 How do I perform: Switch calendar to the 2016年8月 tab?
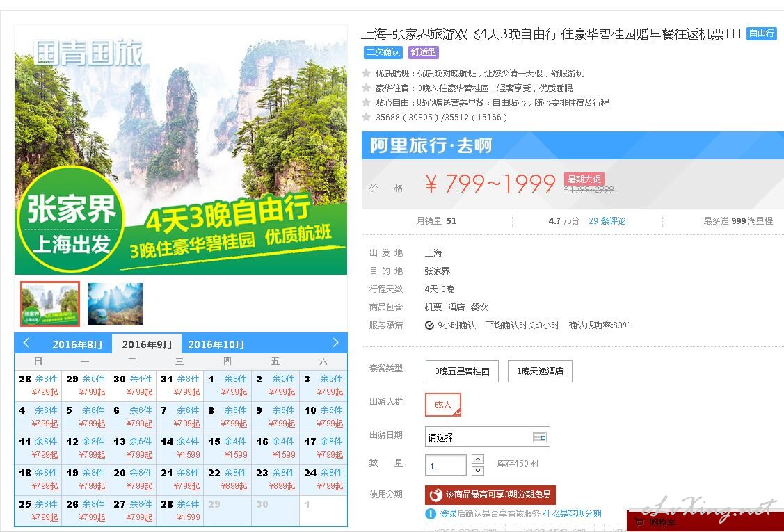pos(77,344)
